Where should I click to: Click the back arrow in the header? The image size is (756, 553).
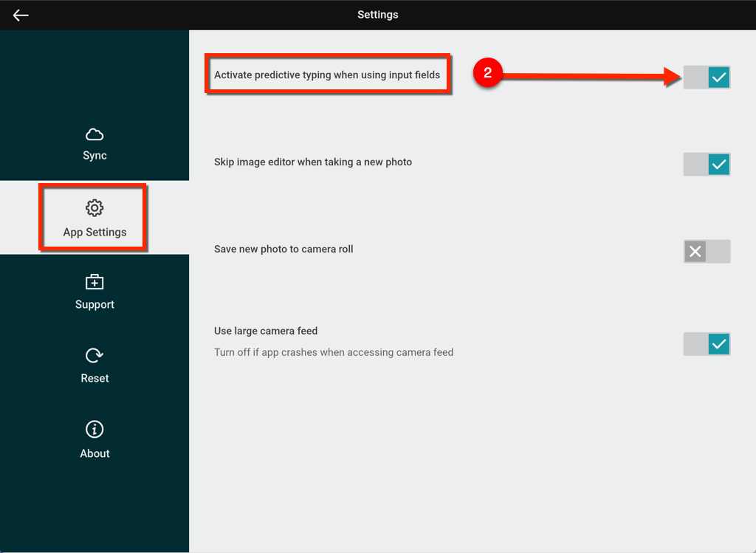click(x=21, y=15)
